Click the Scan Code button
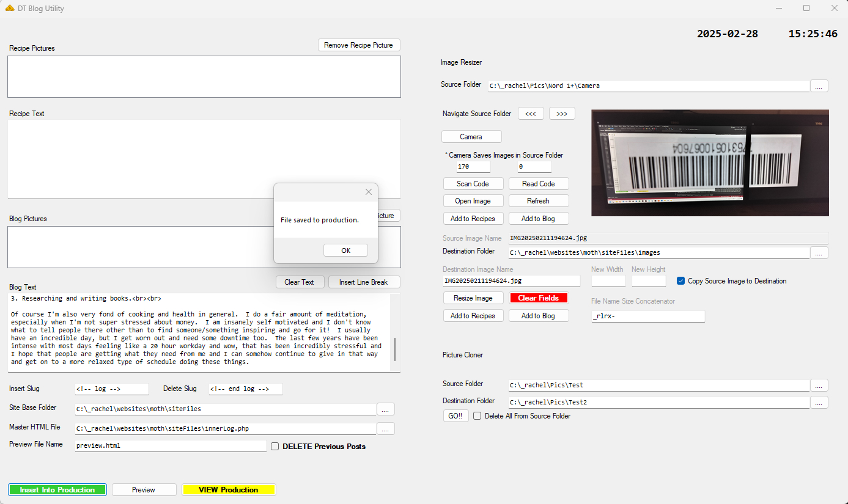Image resolution: width=848 pixels, height=504 pixels. click(x=473, y=184)
